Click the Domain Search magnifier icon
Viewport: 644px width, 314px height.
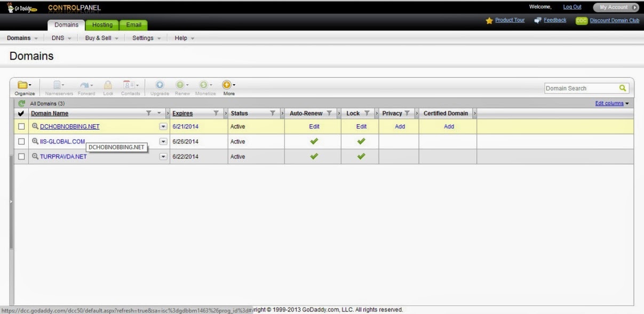(622, 88)
